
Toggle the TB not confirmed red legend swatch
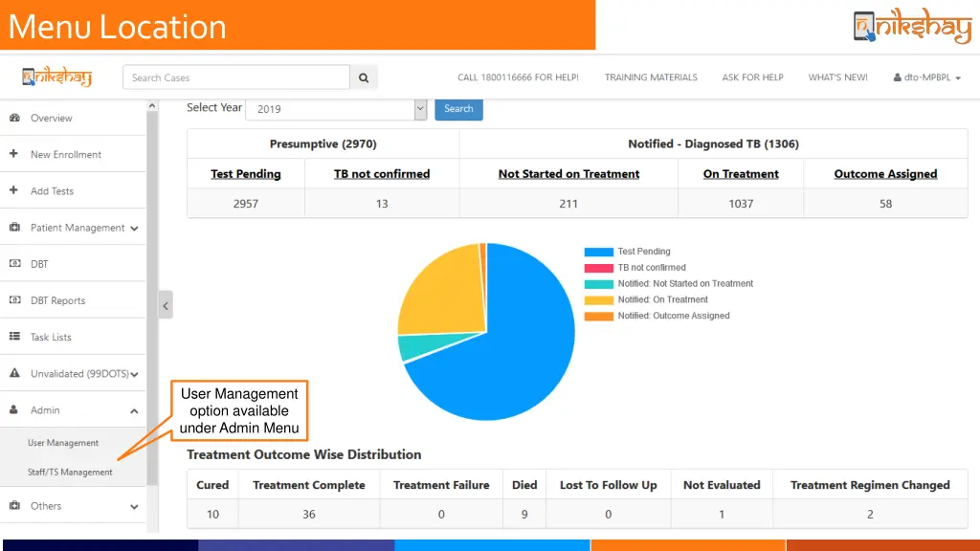pyautogui.click(x=599, y=268)
